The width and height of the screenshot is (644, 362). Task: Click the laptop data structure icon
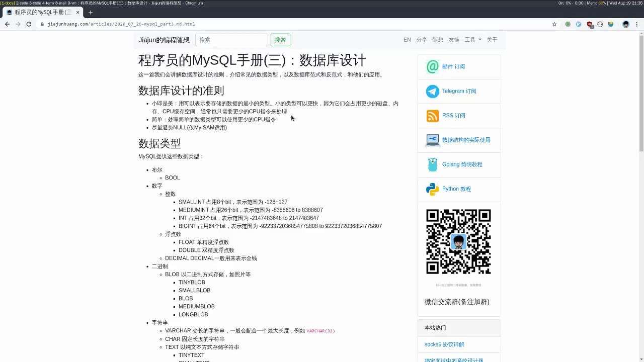click(x=433, y=140)
